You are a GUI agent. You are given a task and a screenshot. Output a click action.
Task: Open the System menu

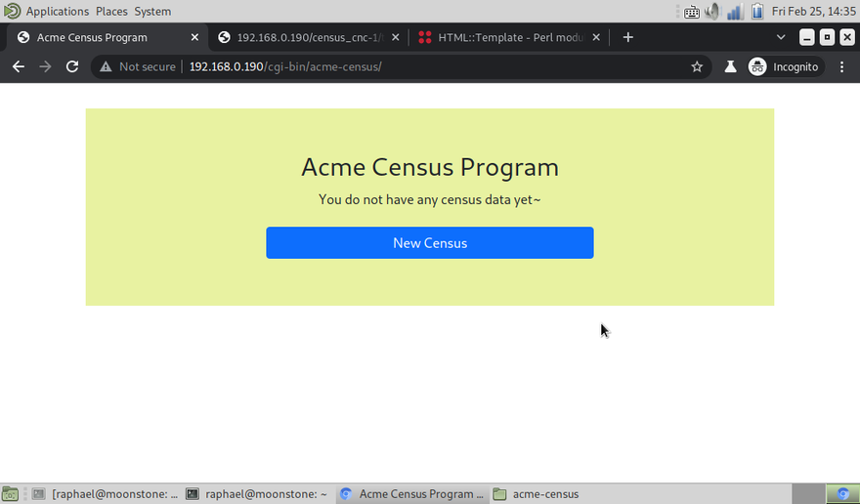[152, 12]
